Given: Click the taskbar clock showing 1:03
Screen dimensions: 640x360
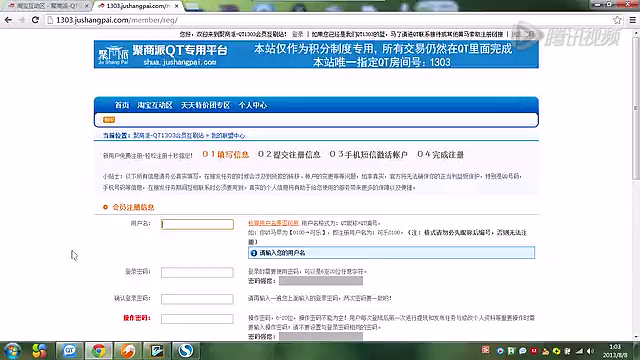Looking at the screenshot, I should tap(615, 351).
